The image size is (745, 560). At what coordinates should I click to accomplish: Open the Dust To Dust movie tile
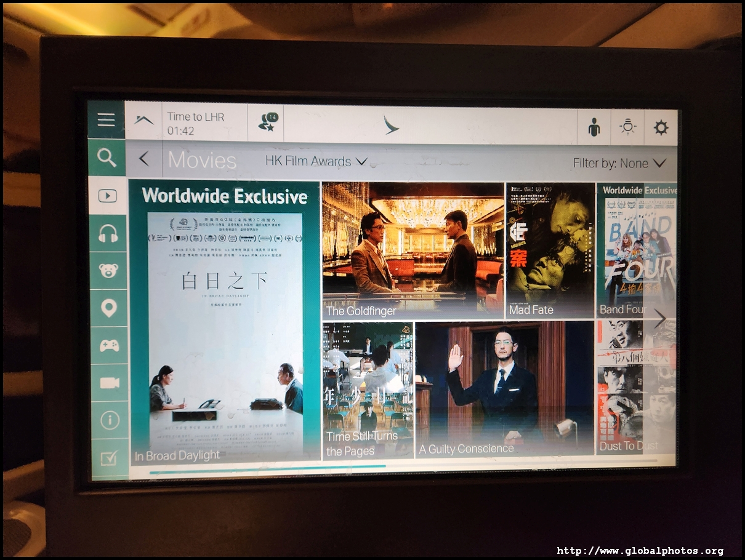point(636,387)
